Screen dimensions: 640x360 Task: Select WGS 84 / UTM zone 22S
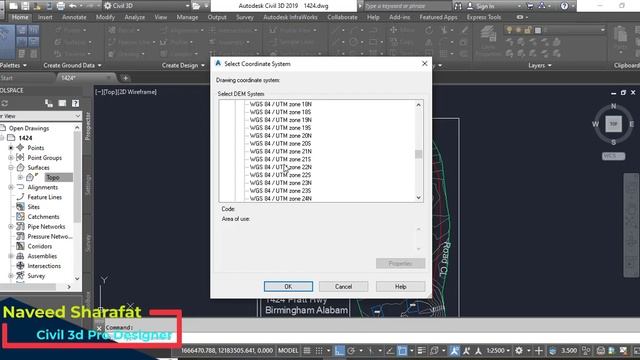pos(280,175)
